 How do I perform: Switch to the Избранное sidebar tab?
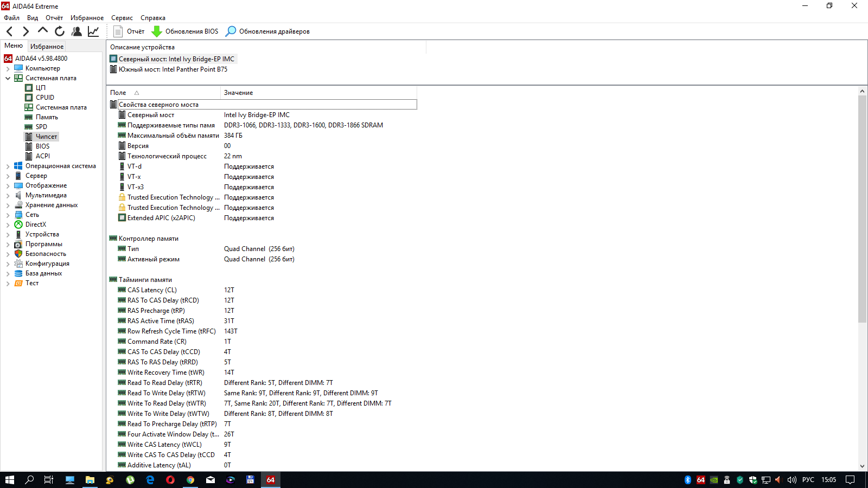tap(47, 47)
